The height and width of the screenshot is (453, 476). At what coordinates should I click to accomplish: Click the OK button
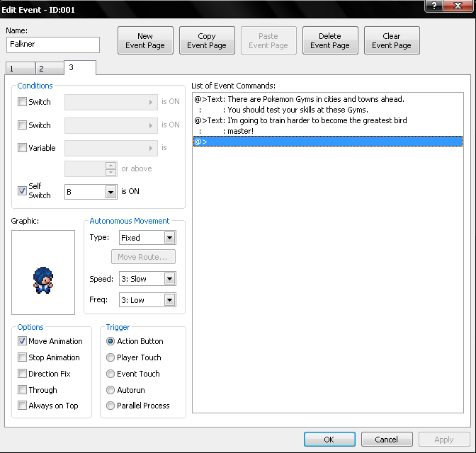click(x=329, y=440)
